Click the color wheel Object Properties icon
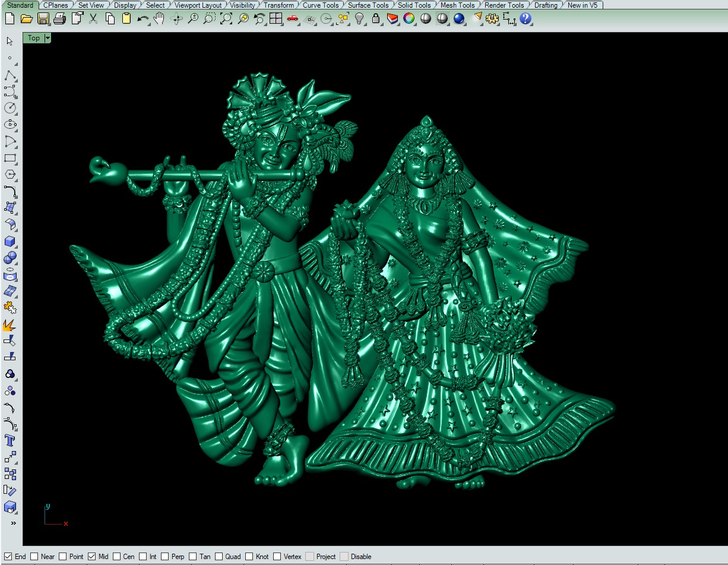Screen dimensions: 728x565 tap(409, 18)
